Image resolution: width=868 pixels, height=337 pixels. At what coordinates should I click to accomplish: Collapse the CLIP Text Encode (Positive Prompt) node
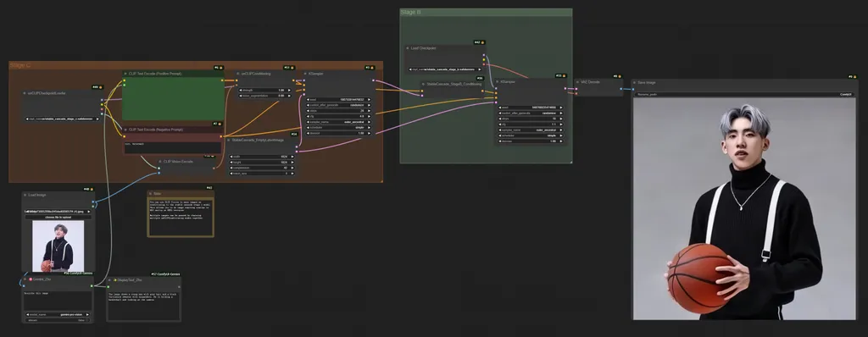125,73
